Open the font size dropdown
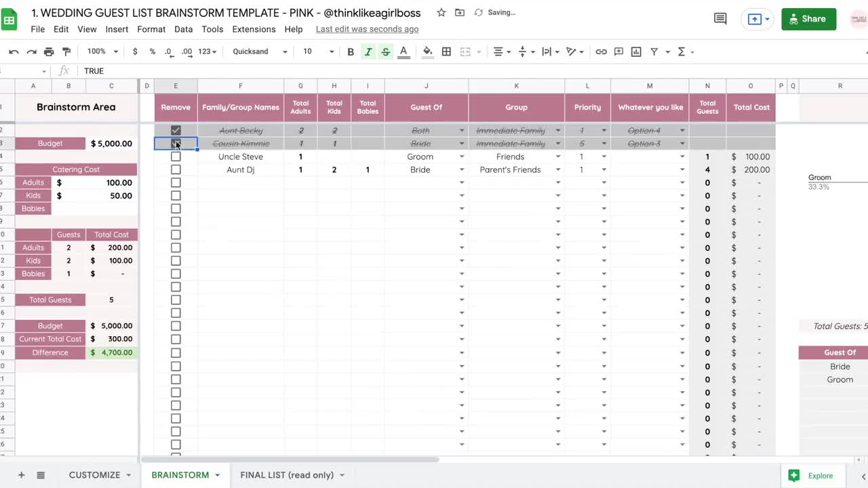Viewport: 868px width, 488px height. pyautogui.click(x=318, y=52)
